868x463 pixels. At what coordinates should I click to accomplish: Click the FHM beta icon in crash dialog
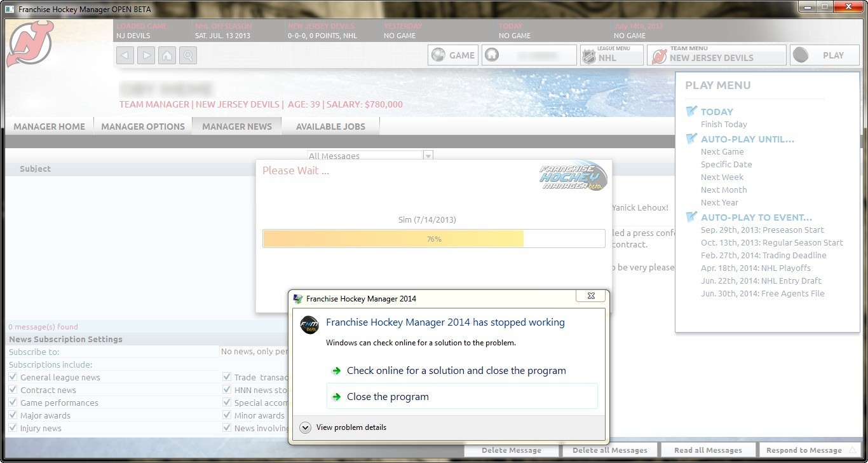coord(309,324)
